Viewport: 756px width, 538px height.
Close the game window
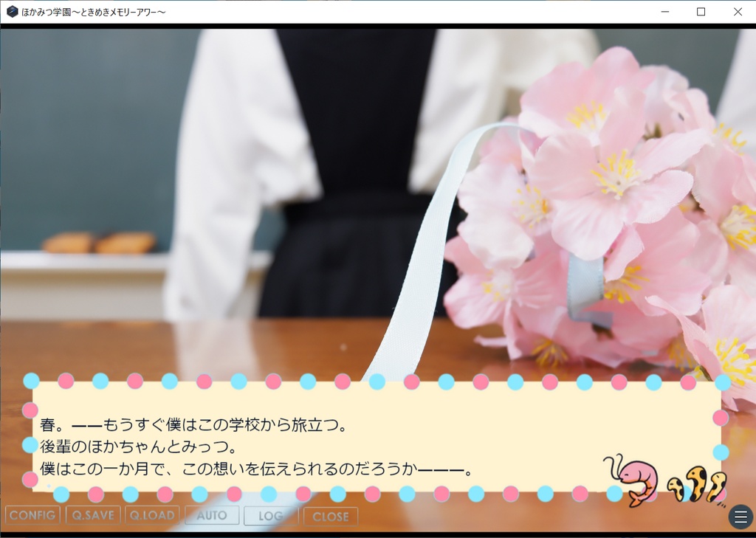point(737,12)
